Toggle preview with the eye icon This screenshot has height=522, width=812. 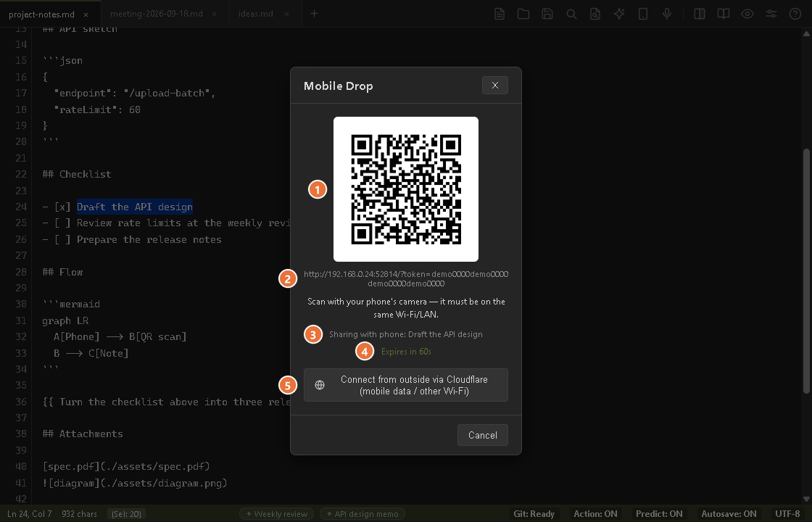click(747, 14)
